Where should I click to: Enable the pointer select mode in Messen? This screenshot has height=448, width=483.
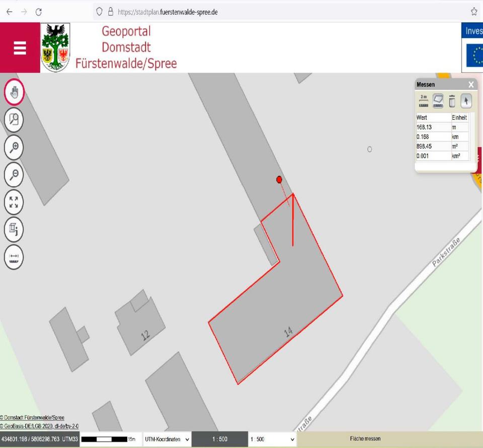pos(466,101)
